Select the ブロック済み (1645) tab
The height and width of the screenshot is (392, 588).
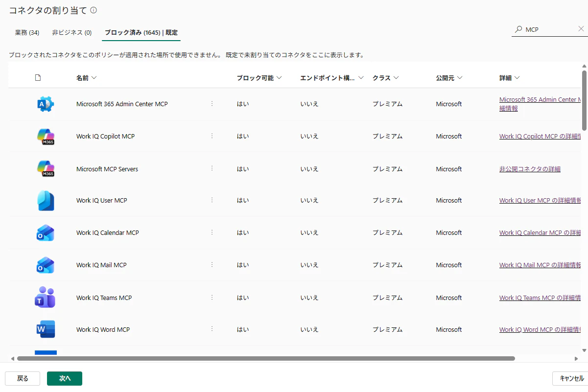[x=141, y=33]
